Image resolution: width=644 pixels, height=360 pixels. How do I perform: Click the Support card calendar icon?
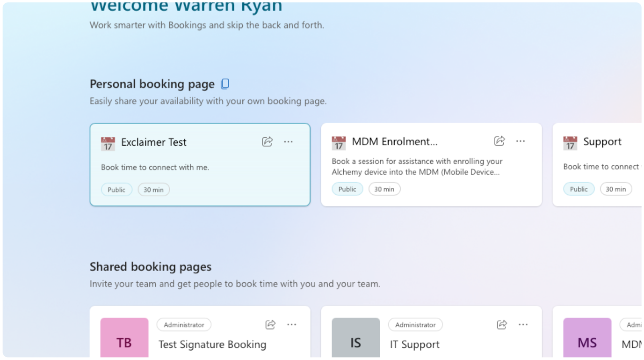click(x=570, y=143)
